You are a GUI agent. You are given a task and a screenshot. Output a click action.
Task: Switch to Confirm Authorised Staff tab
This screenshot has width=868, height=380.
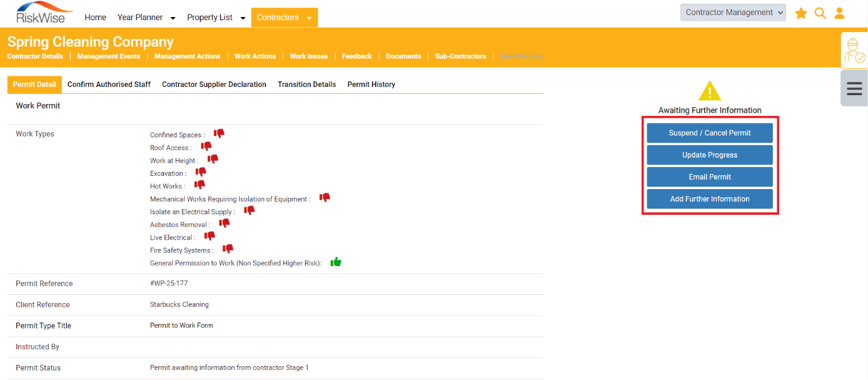coord(109,84)
